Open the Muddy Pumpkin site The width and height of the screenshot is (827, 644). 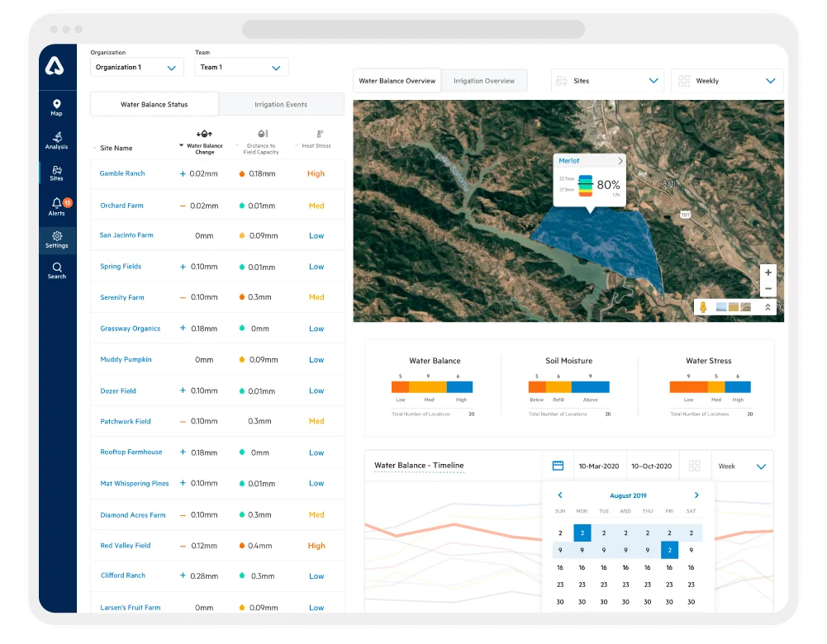pos(126,359)
